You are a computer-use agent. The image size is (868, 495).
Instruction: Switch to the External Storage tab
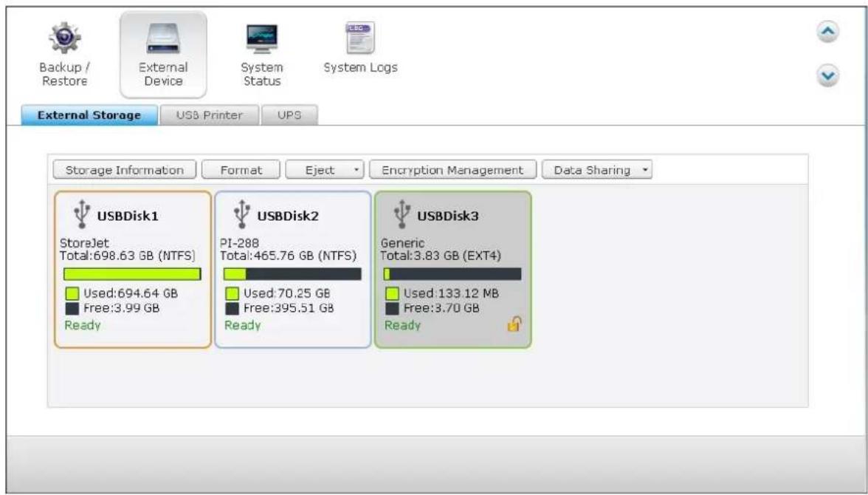click(x=89, y=115)
